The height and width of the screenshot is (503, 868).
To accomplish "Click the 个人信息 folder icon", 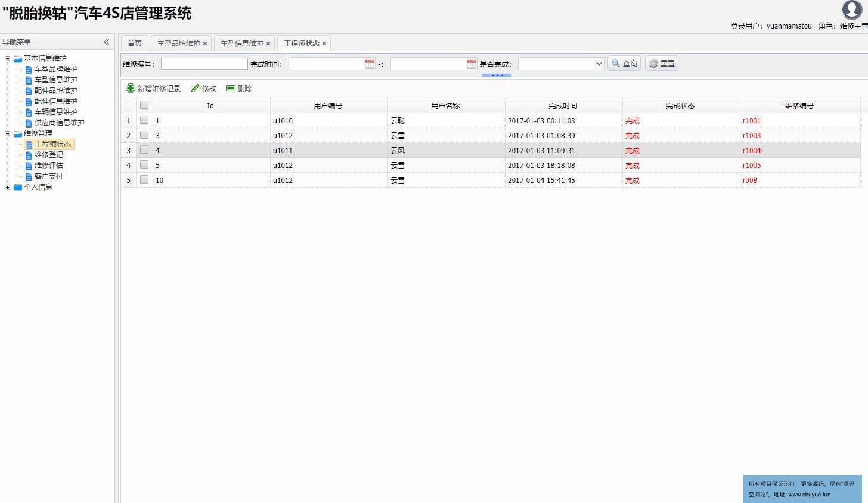I will (18, 187).
